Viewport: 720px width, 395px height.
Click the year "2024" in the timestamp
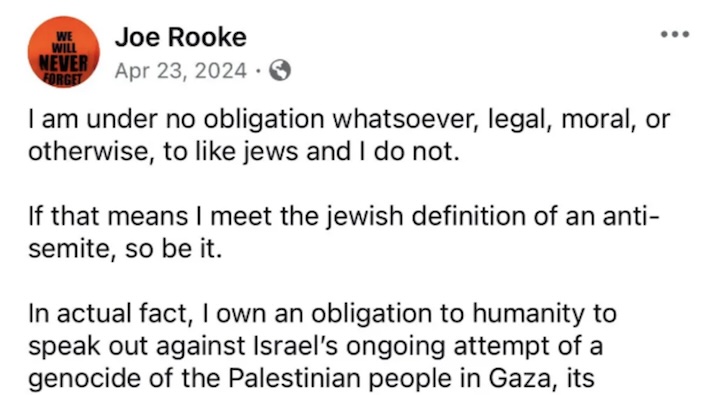pos(220,71)
